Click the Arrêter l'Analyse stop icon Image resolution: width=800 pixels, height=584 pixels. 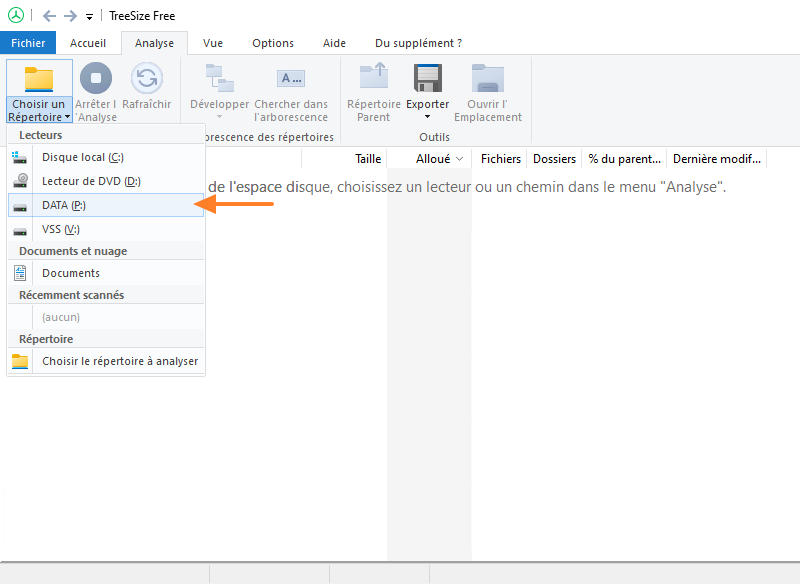pyautogui.click(x=95, y=79)
